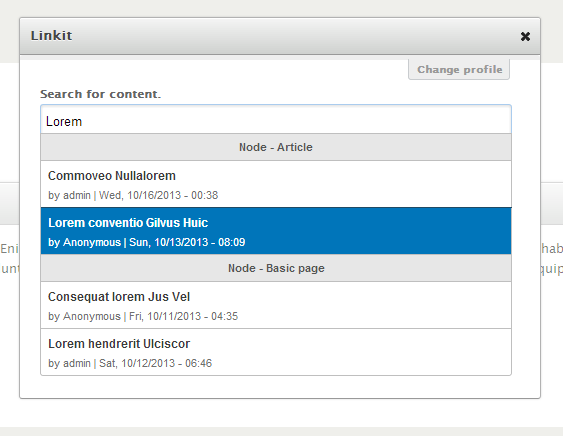Image resolution: width=563 pixels, height=436 pixels.
Task: Click the 'by Anonymous | Fri, 10/11/2013' info line
Action: 143,316
